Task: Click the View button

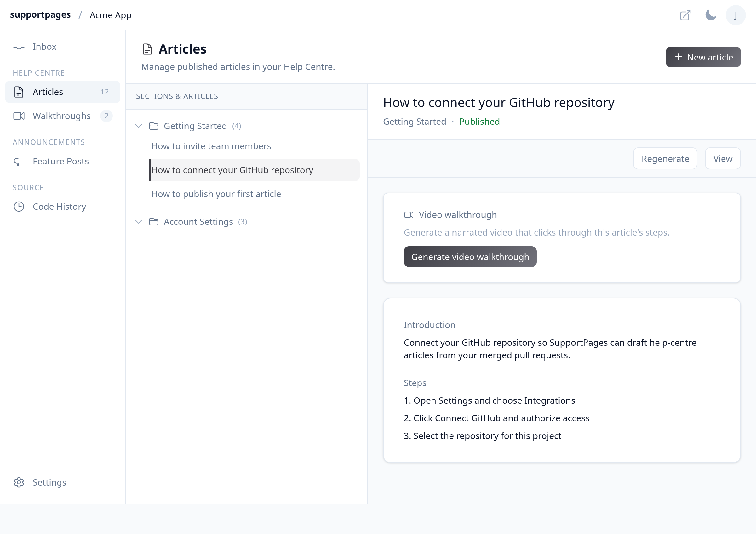Action: tap(722, 159)
